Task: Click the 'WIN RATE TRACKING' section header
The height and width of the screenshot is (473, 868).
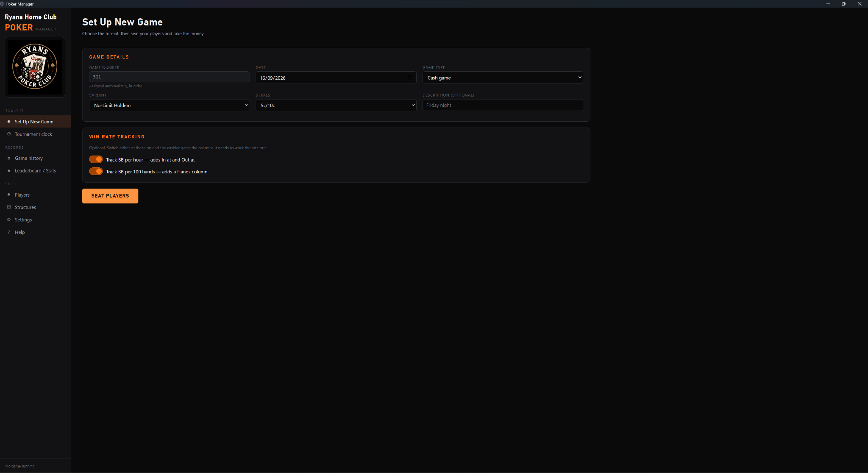Action: 117,136
